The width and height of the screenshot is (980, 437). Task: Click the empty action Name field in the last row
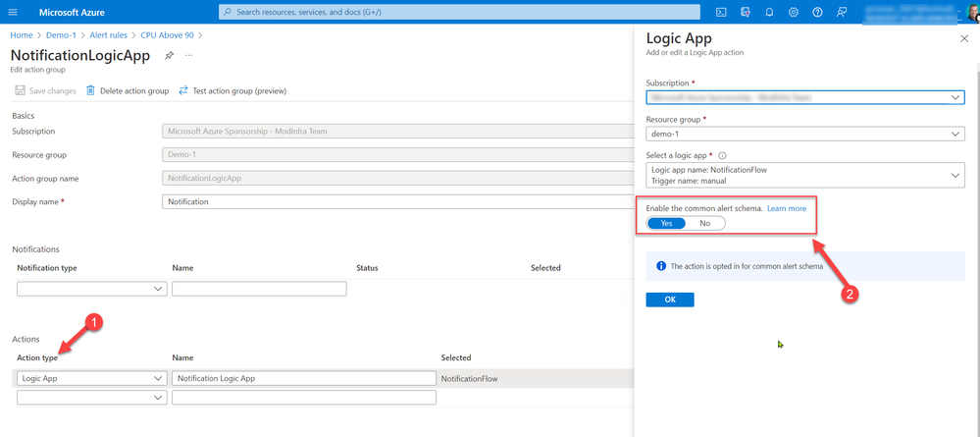pyautogui.click(x=304, y=398)
